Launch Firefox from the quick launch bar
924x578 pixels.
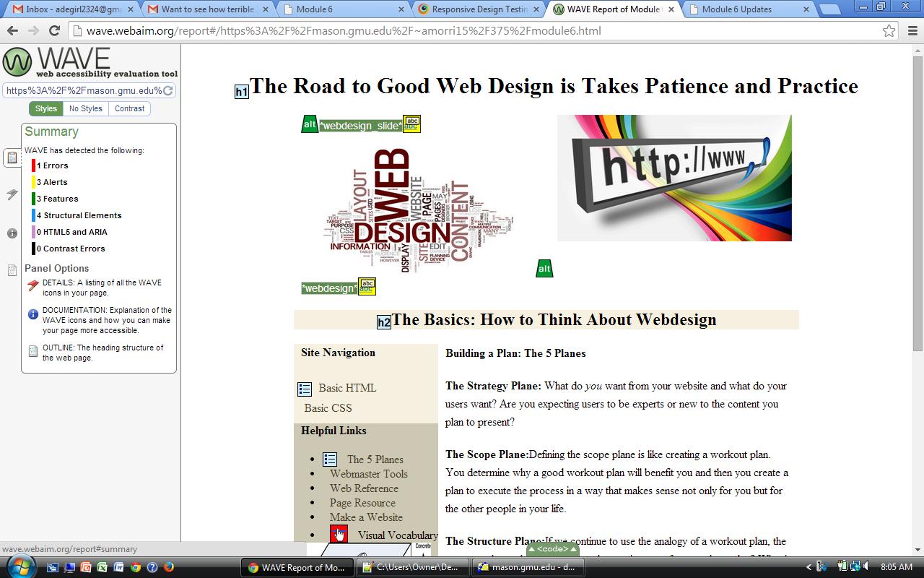pos(169,567)
